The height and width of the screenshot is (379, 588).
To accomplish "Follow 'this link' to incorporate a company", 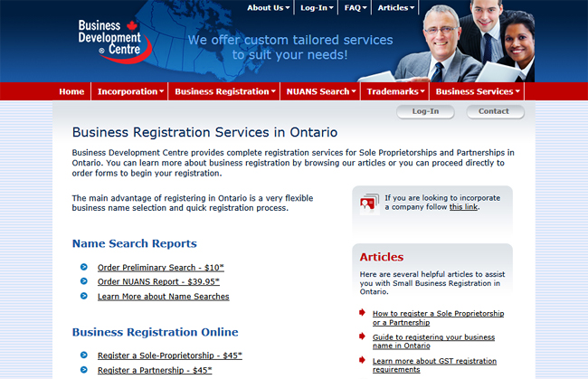I will [x=463, y=207].
